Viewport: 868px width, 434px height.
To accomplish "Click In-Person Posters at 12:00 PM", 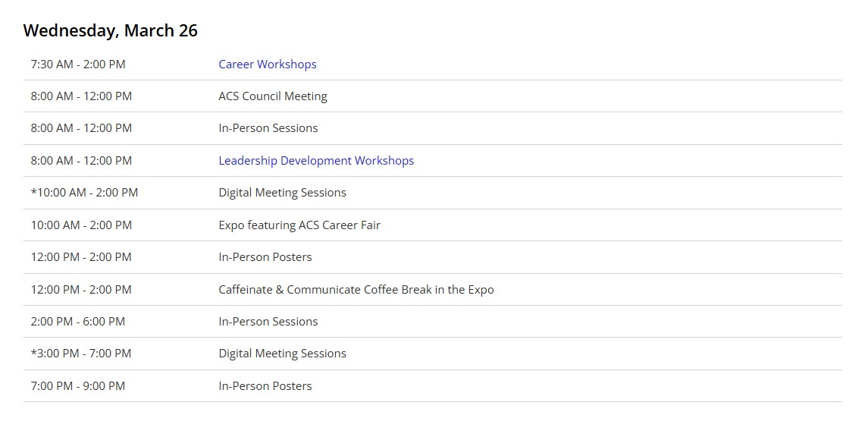I will [x=265, y=257].
